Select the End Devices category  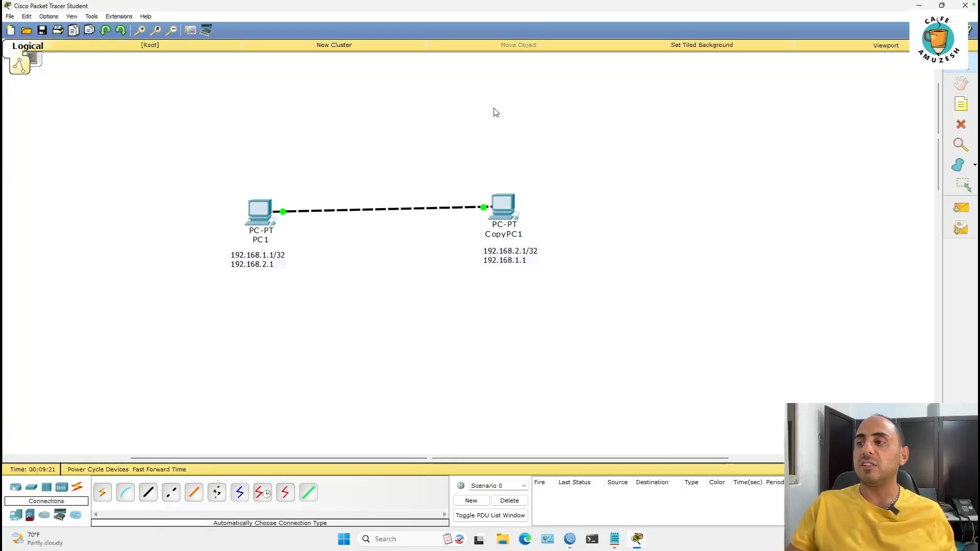pos(16,515)
